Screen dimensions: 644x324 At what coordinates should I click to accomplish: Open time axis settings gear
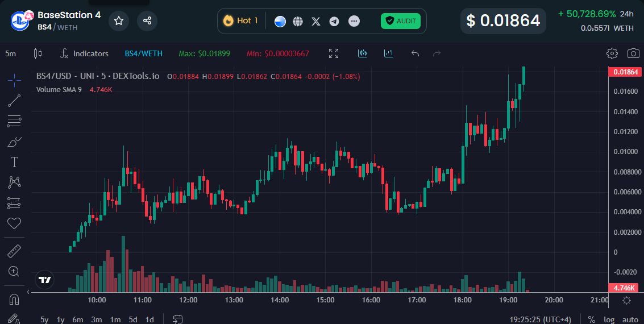[627, 300]
